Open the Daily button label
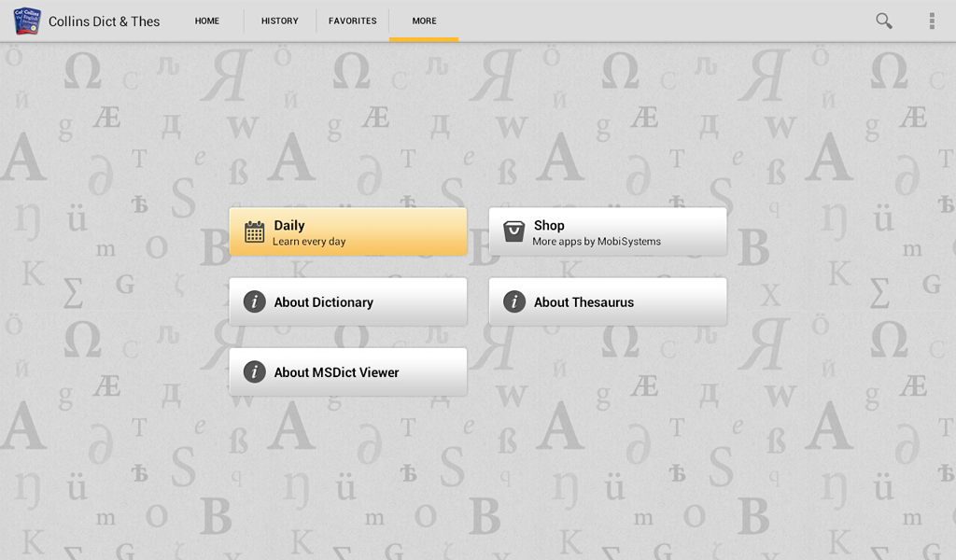 pyautogui.click(x=289, y=226)
